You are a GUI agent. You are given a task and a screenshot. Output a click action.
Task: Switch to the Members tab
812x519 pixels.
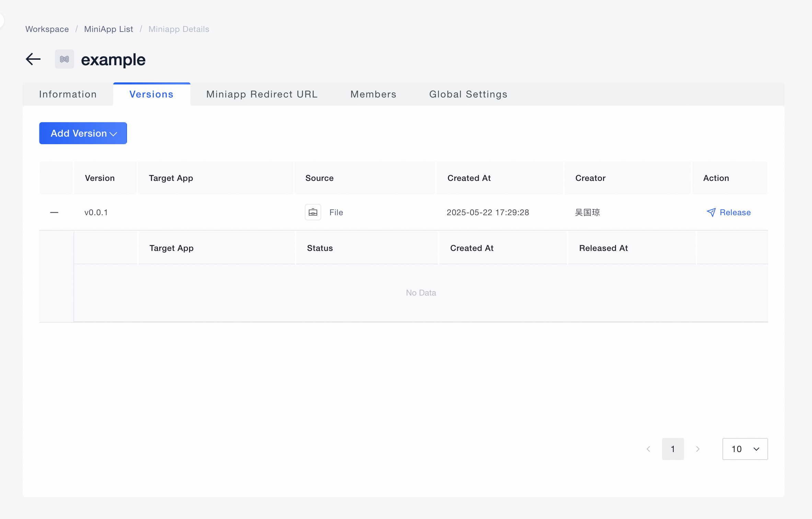point(373,94)
